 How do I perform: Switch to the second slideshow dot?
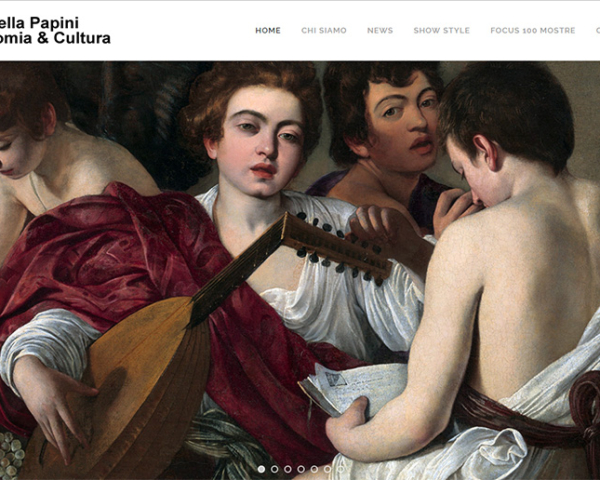tap(274, 469)
